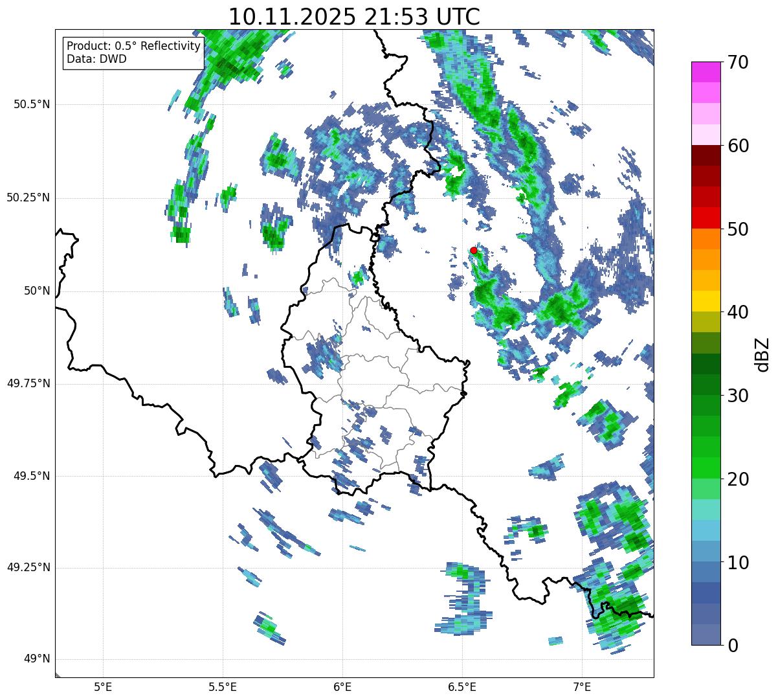Click the 50.5°N latitude label
778x700 pixels.
pyautogui.click(x=32, y=104)
